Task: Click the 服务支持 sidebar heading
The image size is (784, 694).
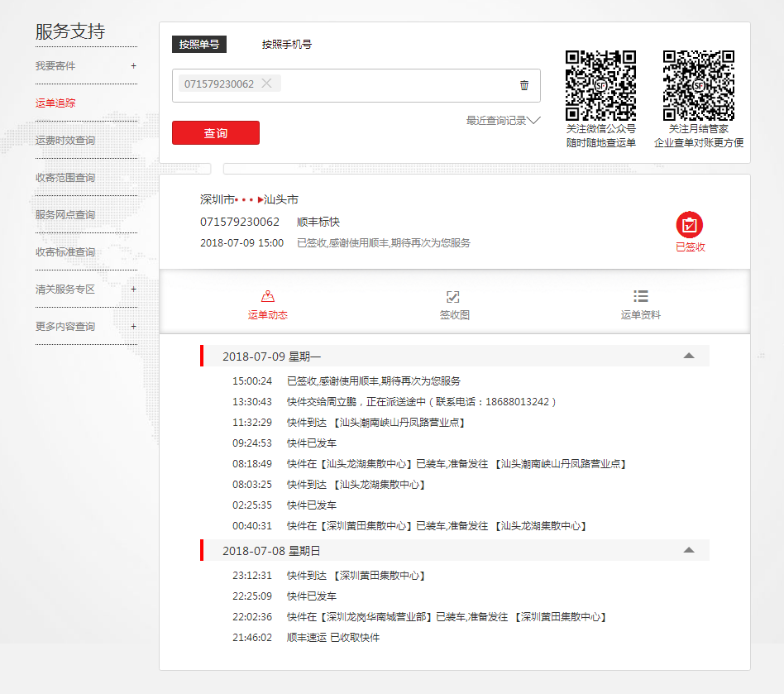Action: (x=70, y=31)
